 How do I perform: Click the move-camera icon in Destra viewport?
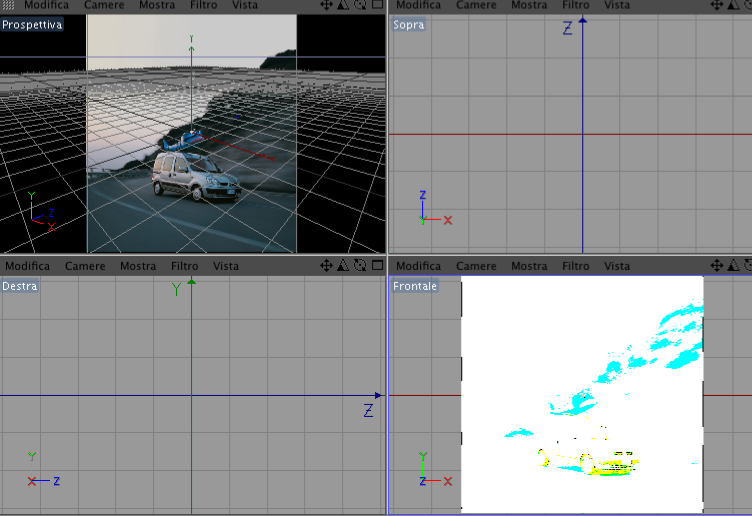coord(326,266)
